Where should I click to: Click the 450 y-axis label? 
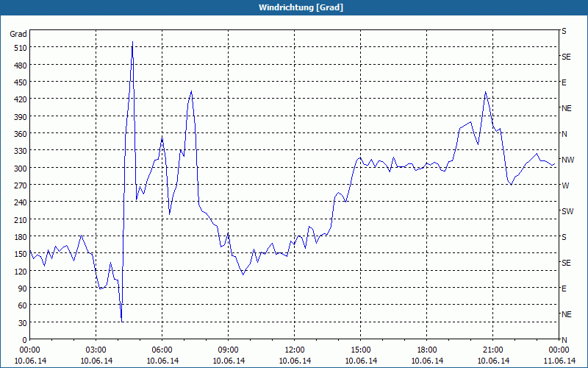click(x=21, y=82)
